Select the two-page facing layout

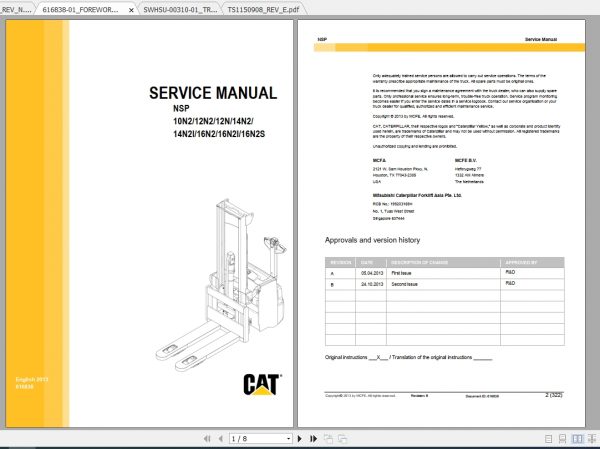[577, 439]
